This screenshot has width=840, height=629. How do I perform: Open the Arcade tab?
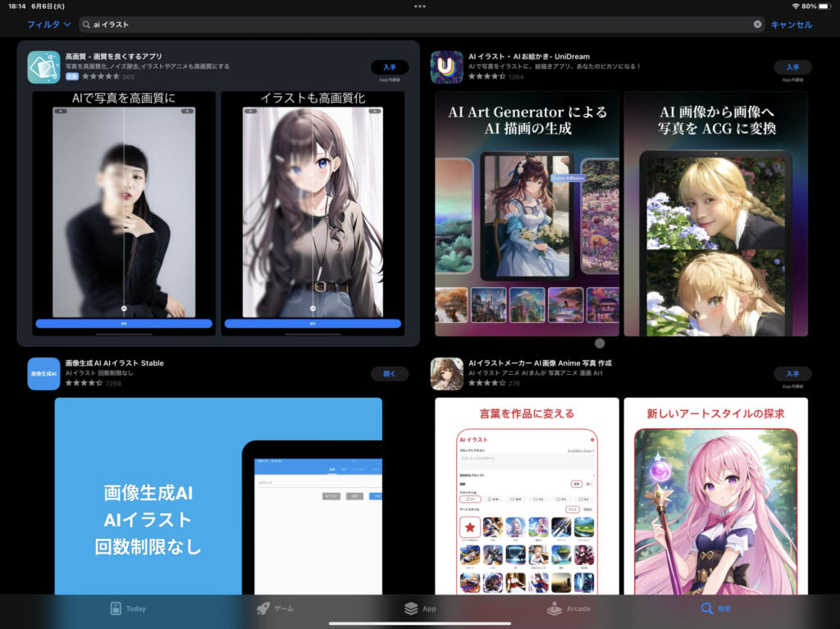[x=568, y=608]
